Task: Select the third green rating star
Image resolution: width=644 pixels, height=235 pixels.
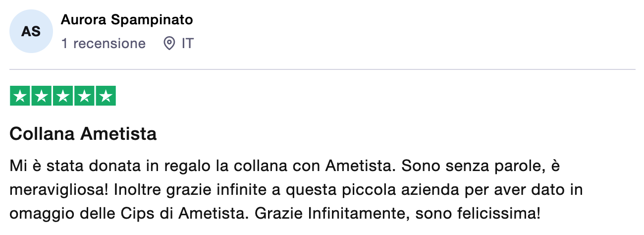Action: pos(63,96)
